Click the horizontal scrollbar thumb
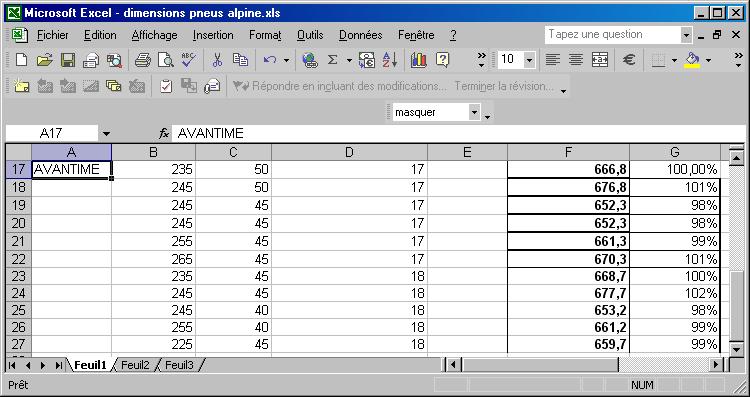 (540, 365)
